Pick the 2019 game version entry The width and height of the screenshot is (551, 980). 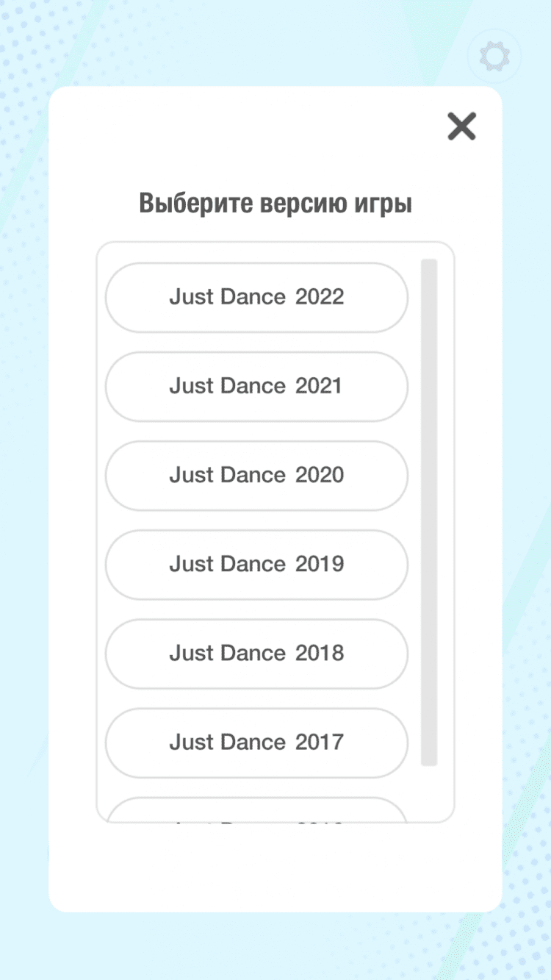click(x=256, y=564)
